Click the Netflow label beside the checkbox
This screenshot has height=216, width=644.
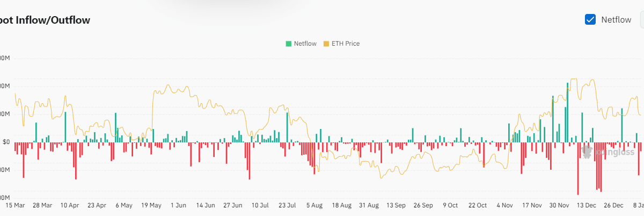[x=616, y=20]
